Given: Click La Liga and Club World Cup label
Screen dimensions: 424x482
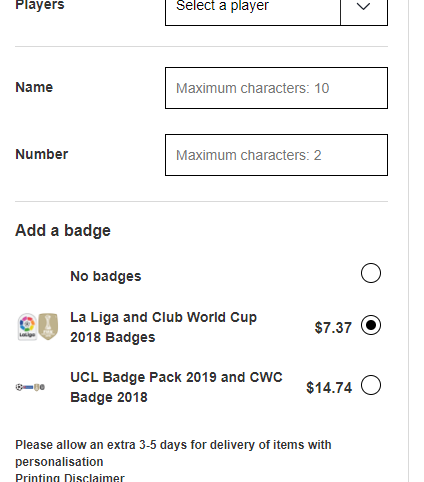Looking at the screenshot, I should pos(163,327).
